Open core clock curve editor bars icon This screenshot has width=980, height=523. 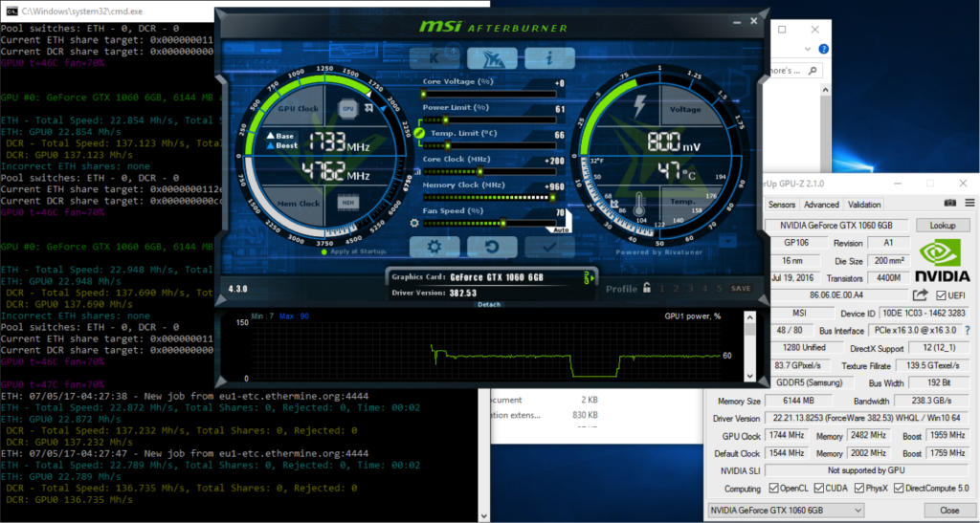tap(417, 172)
